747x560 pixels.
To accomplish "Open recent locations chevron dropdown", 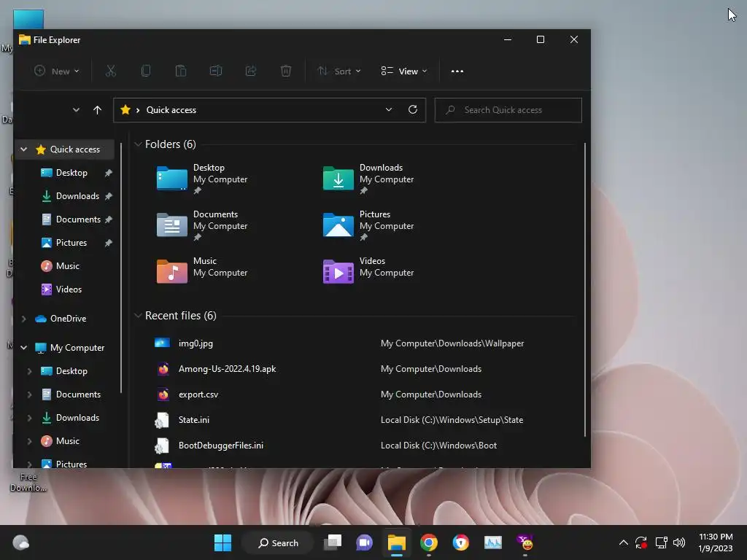I will [76, 110].
